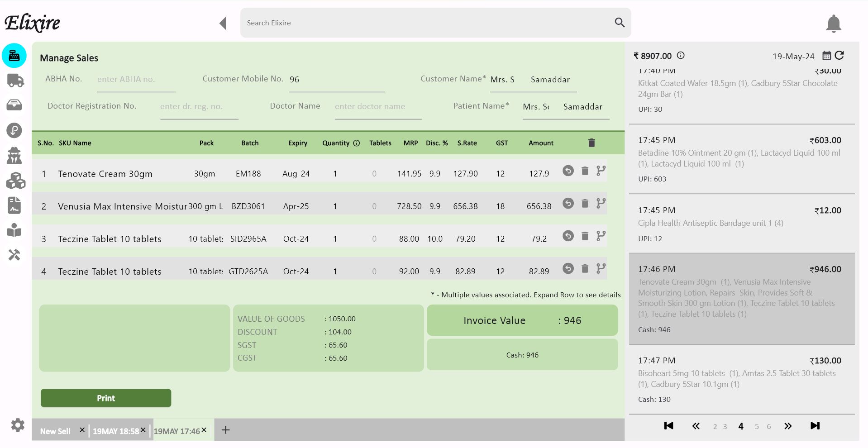
Task: Open the inventory boxes sidebar icon
Action: click(15, 181)
